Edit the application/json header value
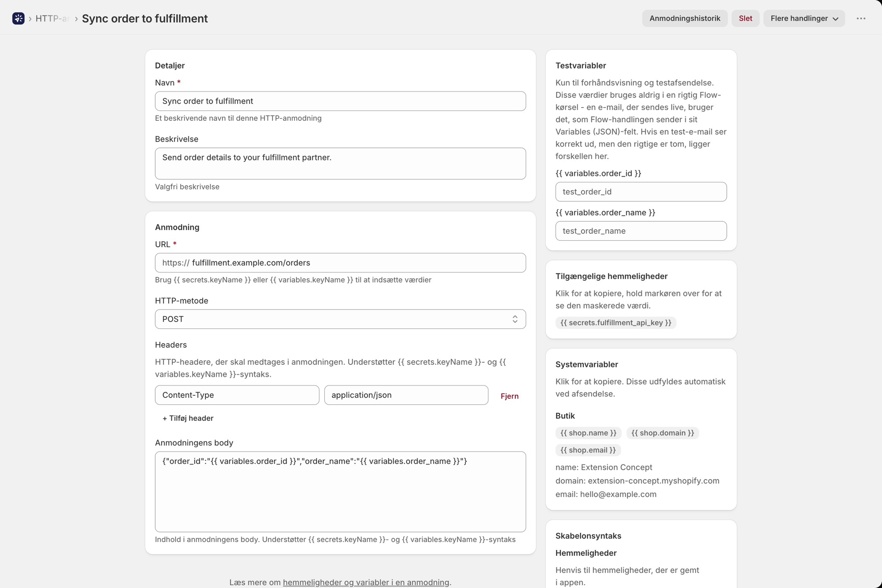Viewport: 882px width, 588px height. tap(406, 395)
